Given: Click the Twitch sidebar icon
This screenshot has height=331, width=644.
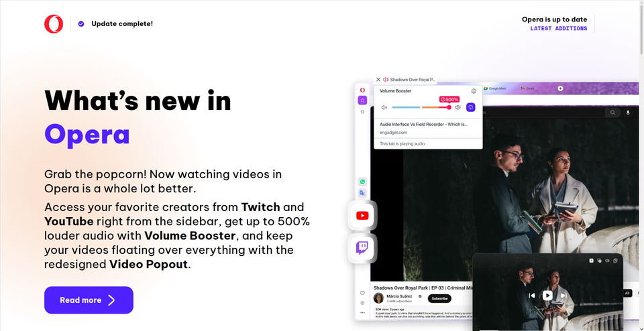Looking at the screenshot, I should [362, 248].
